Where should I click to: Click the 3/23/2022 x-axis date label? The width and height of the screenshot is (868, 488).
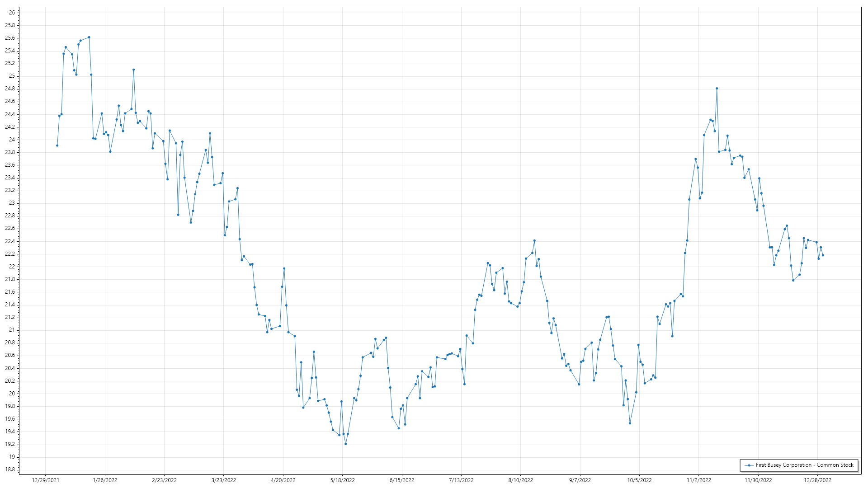(x=223, y=480)
